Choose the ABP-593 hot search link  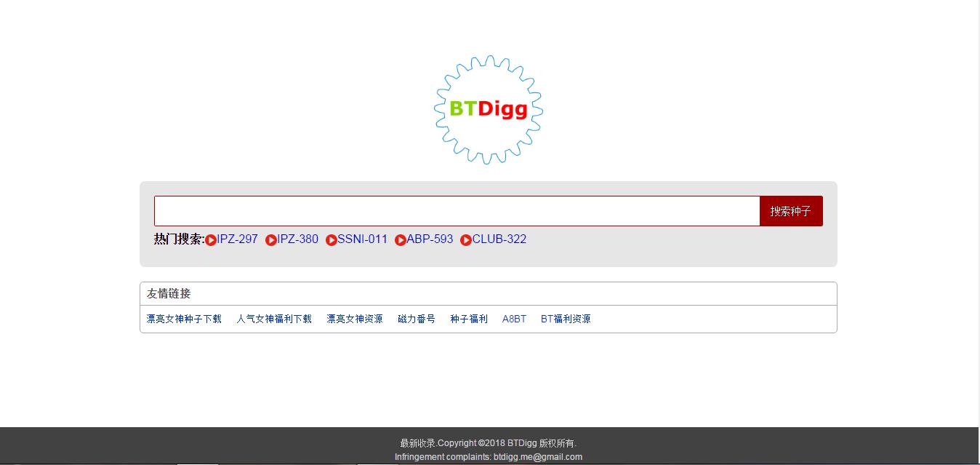[430, 239]
